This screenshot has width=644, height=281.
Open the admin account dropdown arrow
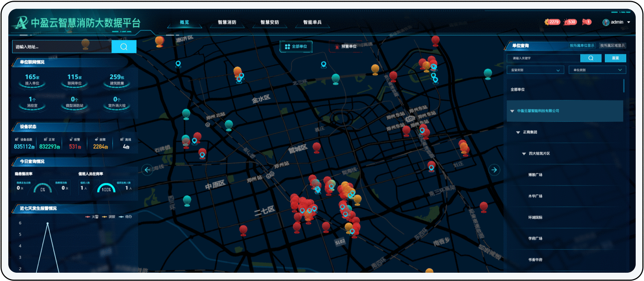point(629,22)
